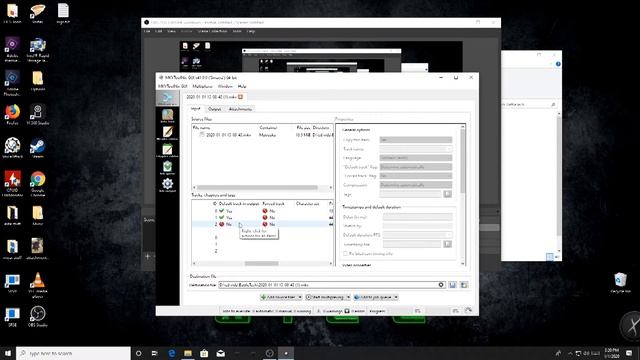
Task: Switch to the Output tab
Action: click(214, 109)
